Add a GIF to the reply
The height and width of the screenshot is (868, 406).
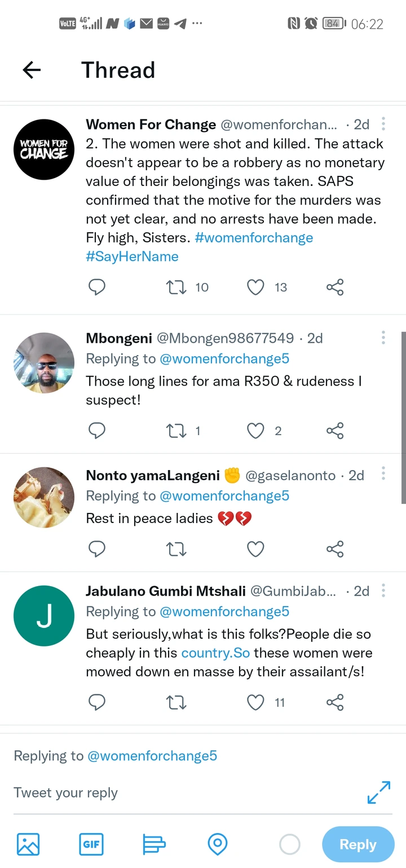pos(91,844)
